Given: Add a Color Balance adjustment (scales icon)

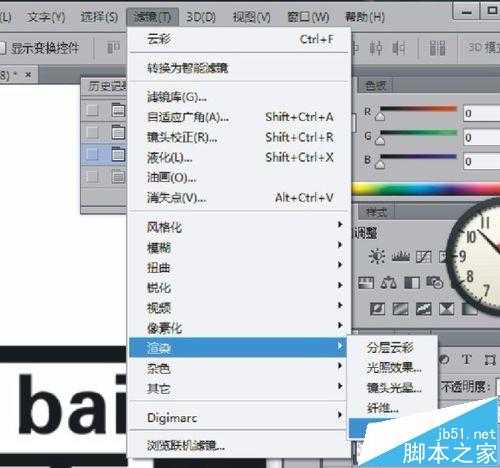Looking at the screenshot, I should [389, 283].
